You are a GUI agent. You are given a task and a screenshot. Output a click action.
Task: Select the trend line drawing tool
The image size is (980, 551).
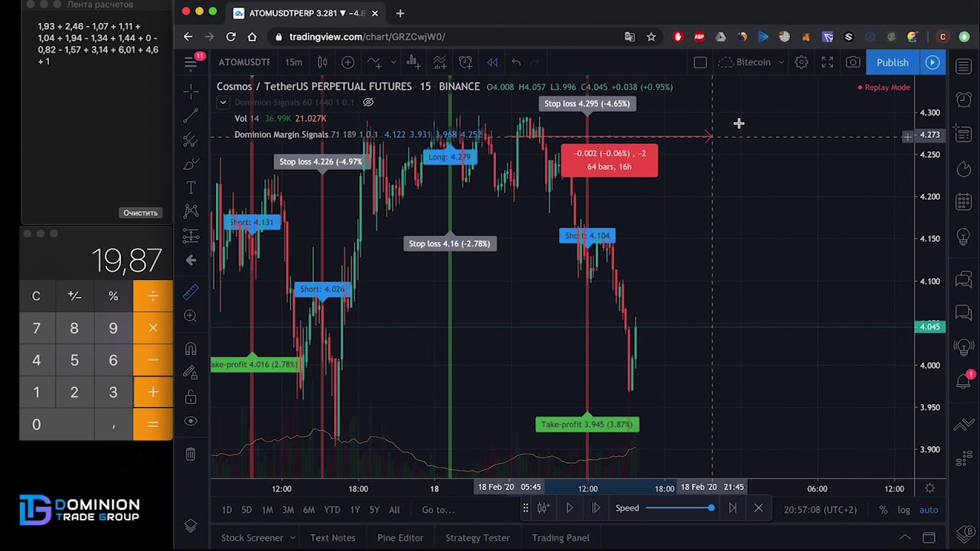pyautogui.click(x=191, y=116)
